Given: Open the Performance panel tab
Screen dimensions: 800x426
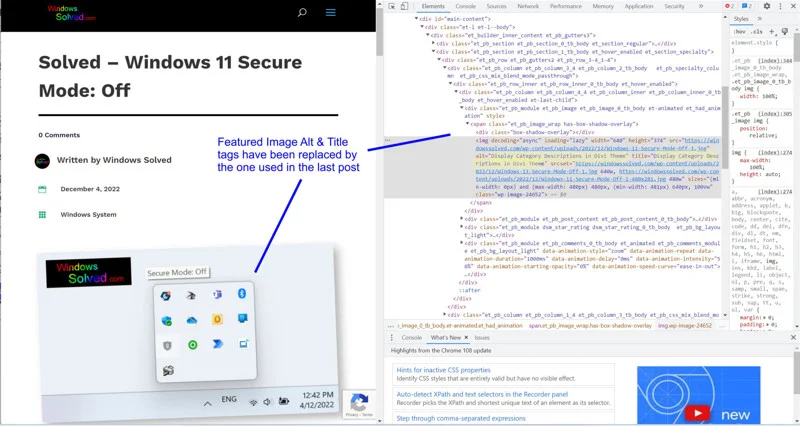Looking at the screenshot, I should [x=565, y=6].
